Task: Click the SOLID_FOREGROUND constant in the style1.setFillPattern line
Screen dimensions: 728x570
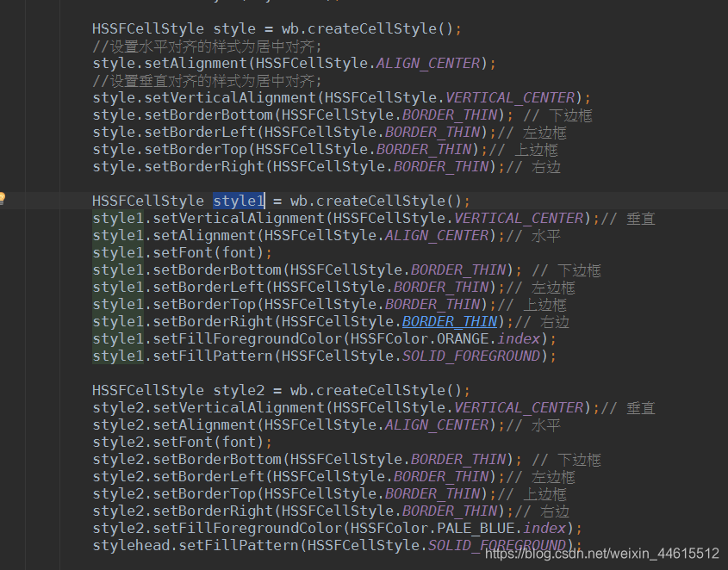Action: [x=471, y=356]
